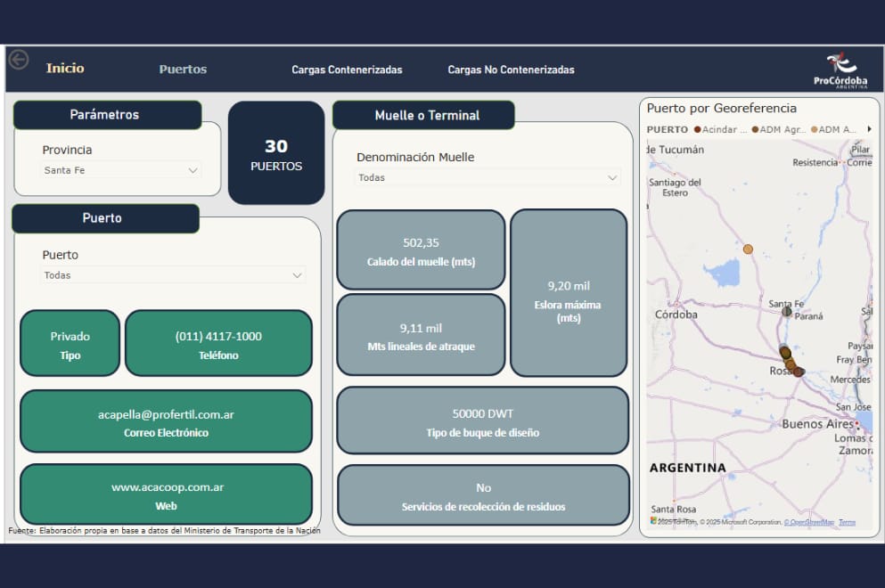Select the Calado del muelle card
This screenshot has width=885, height=588.
click(421, 250)
